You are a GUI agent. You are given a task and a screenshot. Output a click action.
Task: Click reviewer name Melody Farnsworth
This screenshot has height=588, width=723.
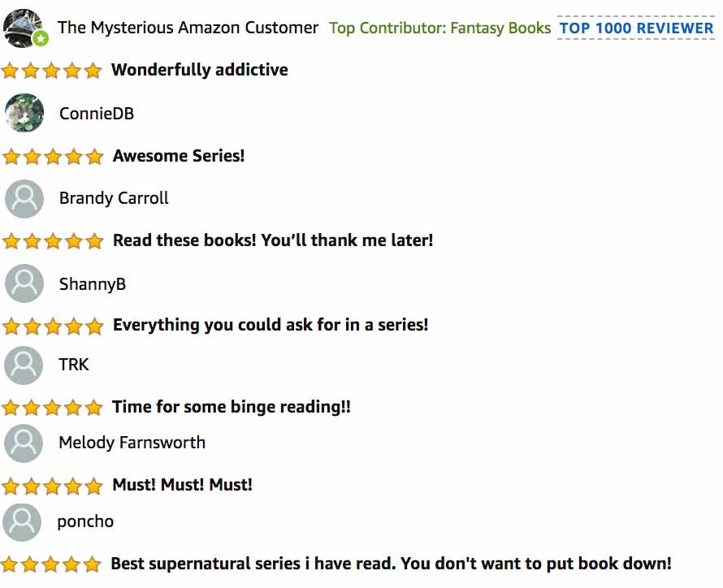click(132, 443)
